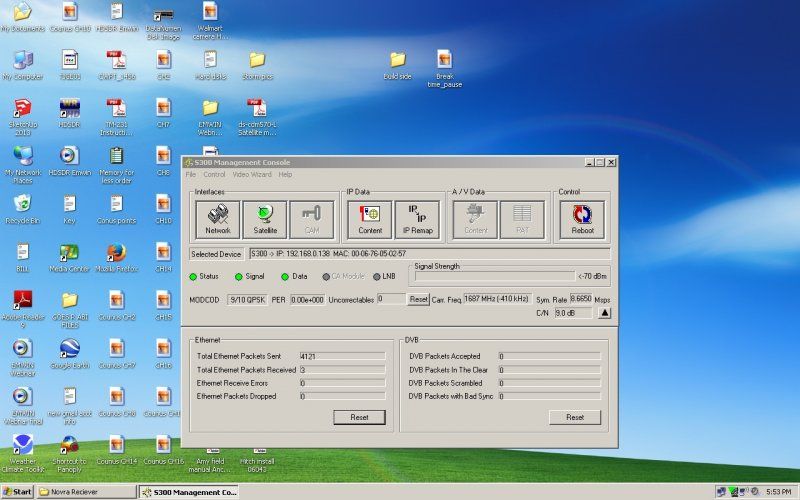Click the Uncorrectables count field
Viewport: 800px width, 500px height.
click(x=391, y=299)
